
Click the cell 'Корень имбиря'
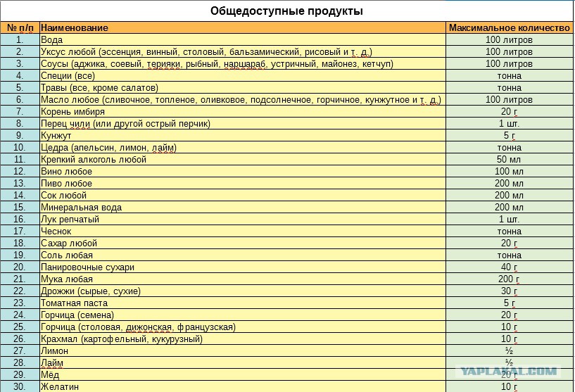(x=243, y=111)
